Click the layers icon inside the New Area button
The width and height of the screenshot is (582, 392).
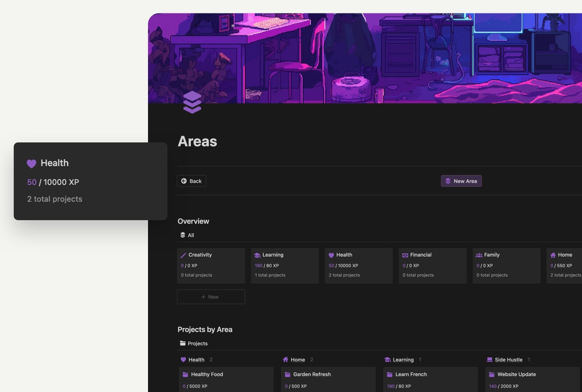(448, 181)
